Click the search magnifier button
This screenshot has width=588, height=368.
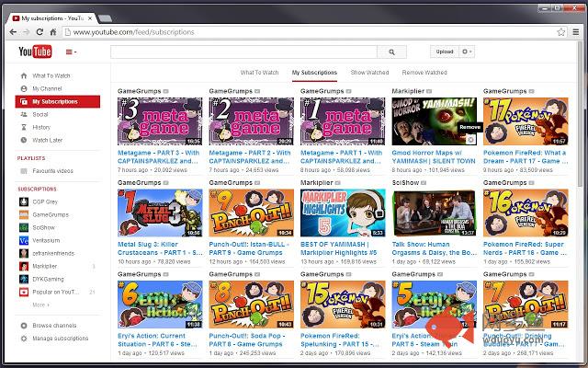pyautogui.click(x=391, y=52)
